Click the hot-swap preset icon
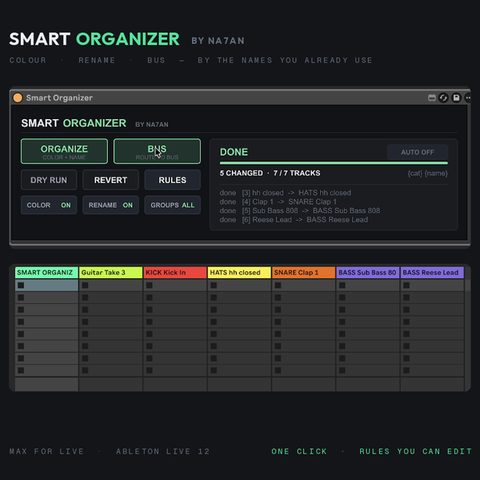The width and height of the screenshot is (480, 480). point(443,98)
